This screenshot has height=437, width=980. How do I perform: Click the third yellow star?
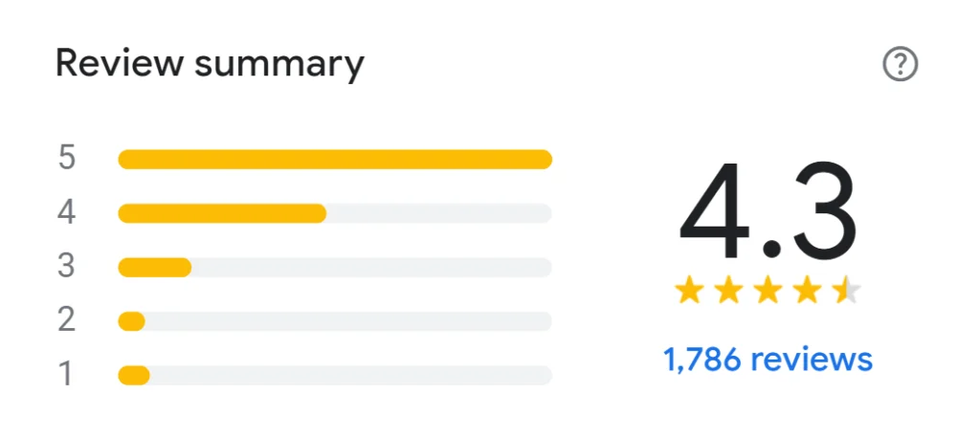pos(768,290)
